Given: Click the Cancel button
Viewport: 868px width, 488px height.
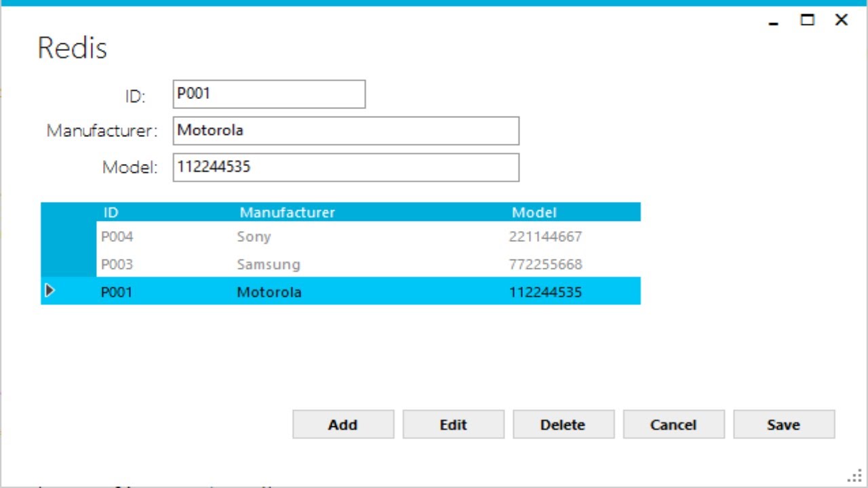Looking at the screenshot, I should (x=673, y=424).
